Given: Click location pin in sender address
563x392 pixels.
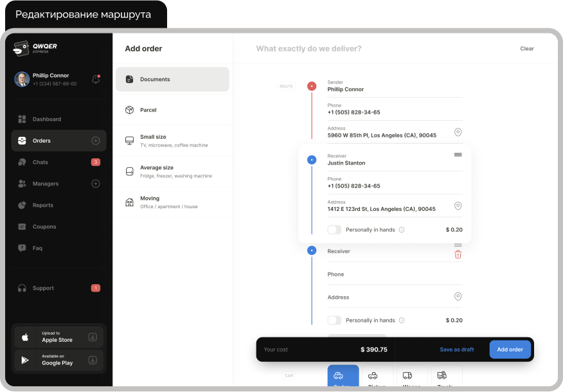Looking at the screenshot, I should pyautogui.click(x=458, y=132).
